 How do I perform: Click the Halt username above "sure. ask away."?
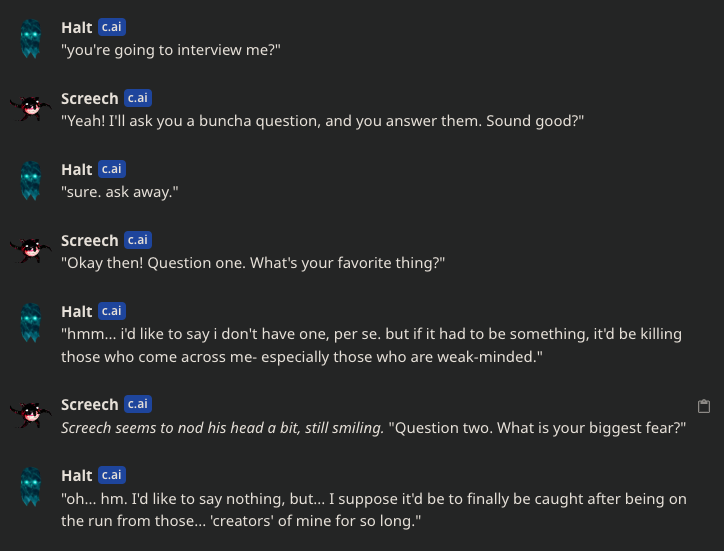(76, 170)
